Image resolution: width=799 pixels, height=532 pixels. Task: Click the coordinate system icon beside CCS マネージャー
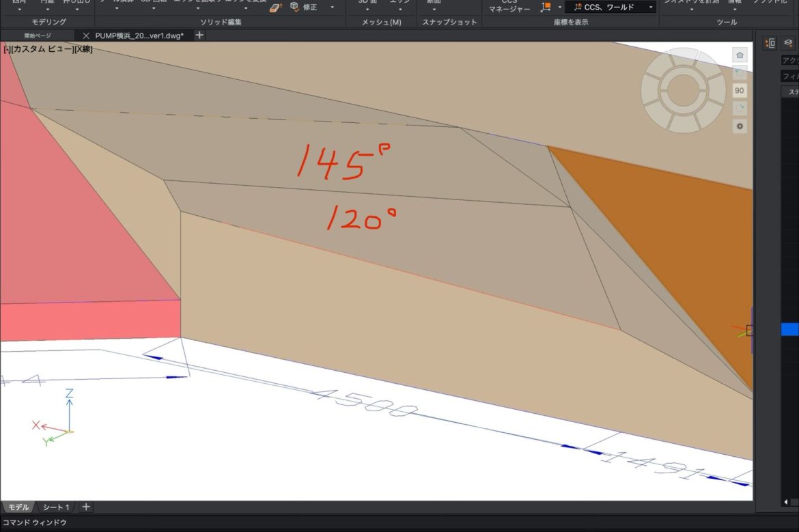point(546,7)
